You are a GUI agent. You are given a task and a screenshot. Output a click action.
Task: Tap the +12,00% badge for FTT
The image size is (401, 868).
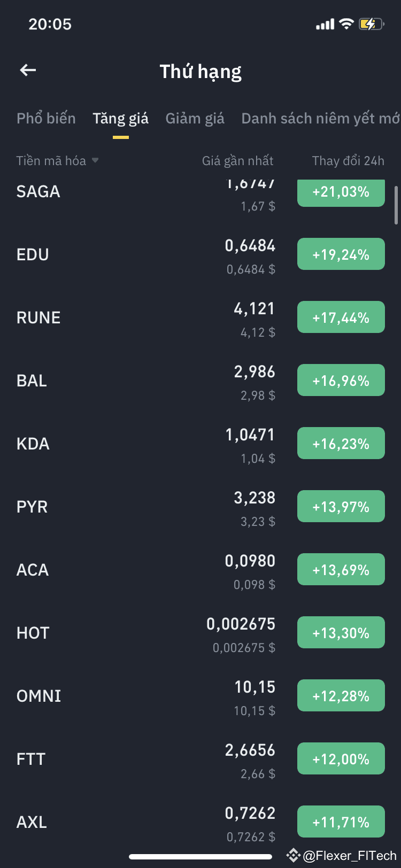[x=341, y=758]
